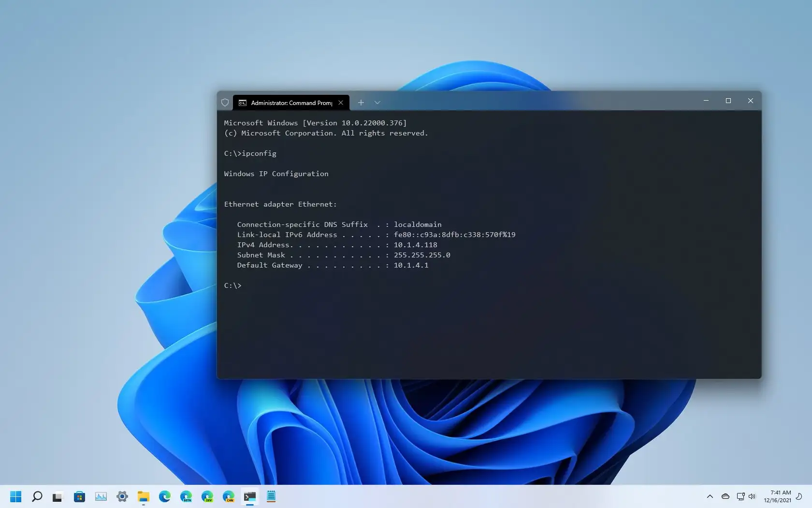Close the Administrator: Command Prompt tab
Image resolution: width=812 pixels, height=508 pixels.
pyautogui.click(x=341, y=103)
